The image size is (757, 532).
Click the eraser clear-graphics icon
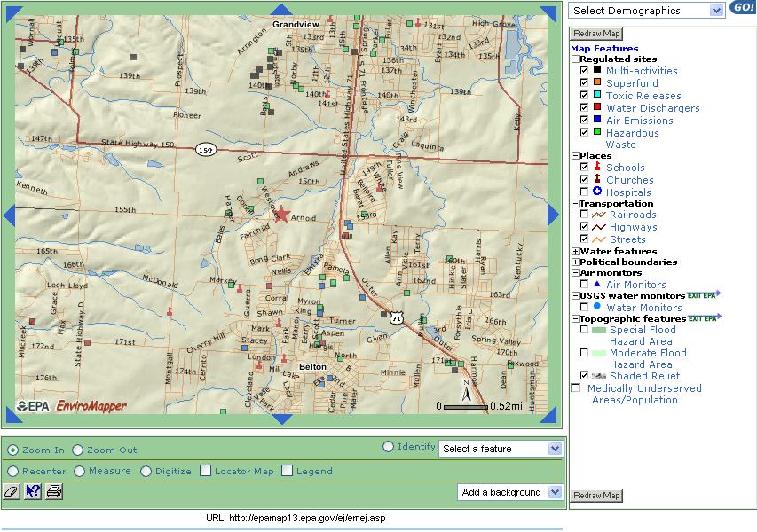coord(12,492)
